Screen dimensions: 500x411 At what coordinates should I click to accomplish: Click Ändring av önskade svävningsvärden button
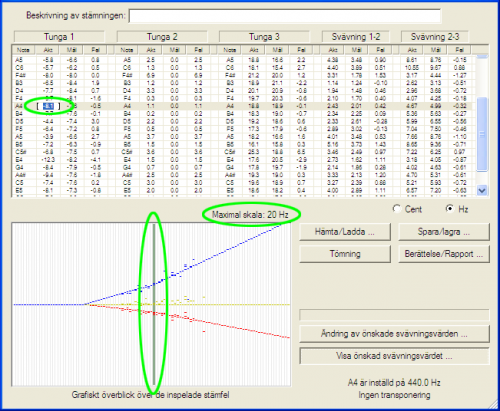pos(394,334)
